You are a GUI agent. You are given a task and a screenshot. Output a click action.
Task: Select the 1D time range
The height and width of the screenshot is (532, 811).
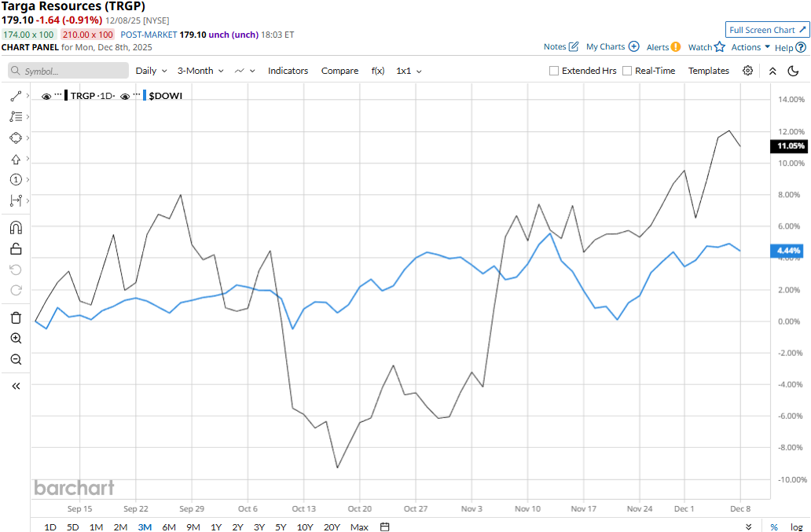(50, 526)
